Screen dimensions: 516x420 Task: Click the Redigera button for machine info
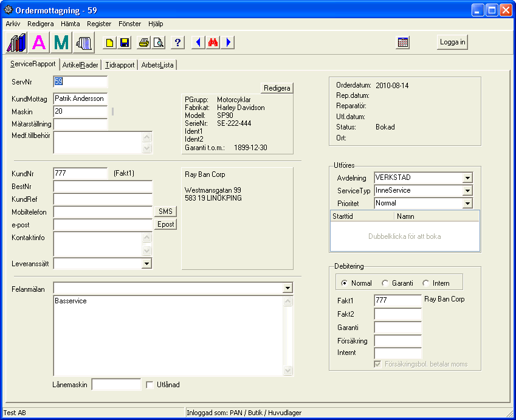click(277, 88)
